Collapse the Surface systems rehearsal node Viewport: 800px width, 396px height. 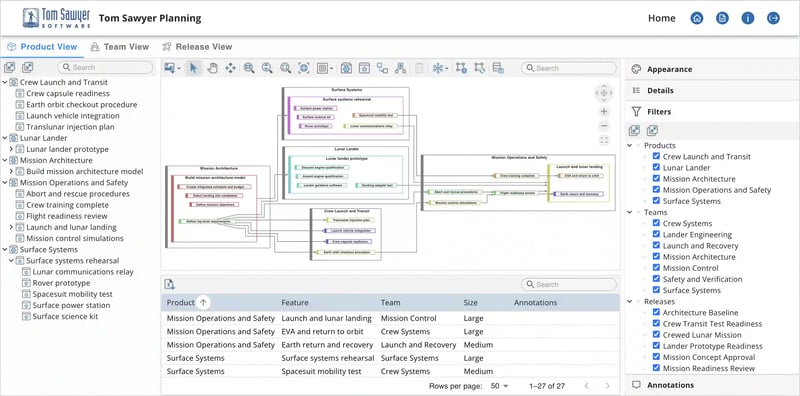11,261
